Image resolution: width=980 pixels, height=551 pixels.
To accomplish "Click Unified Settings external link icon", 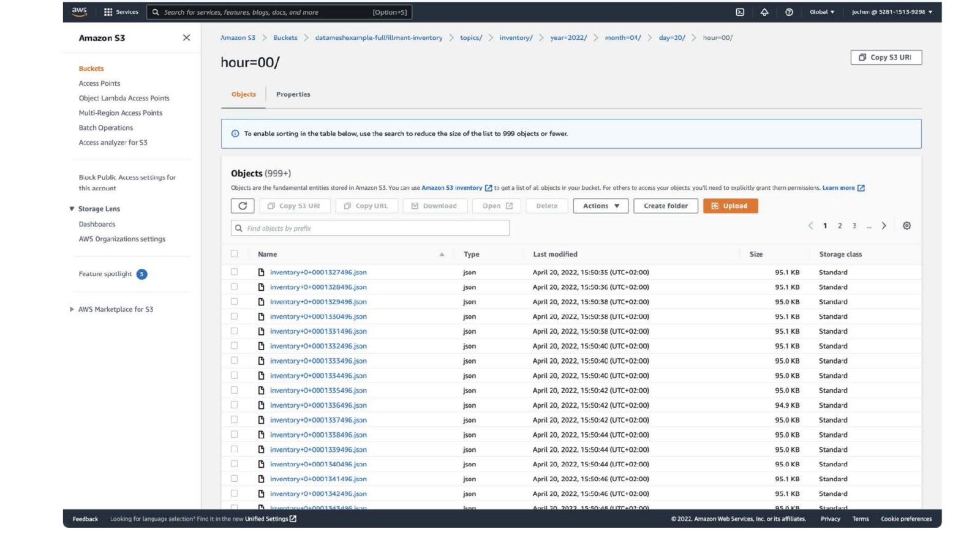I will click(x=293, y=519).
